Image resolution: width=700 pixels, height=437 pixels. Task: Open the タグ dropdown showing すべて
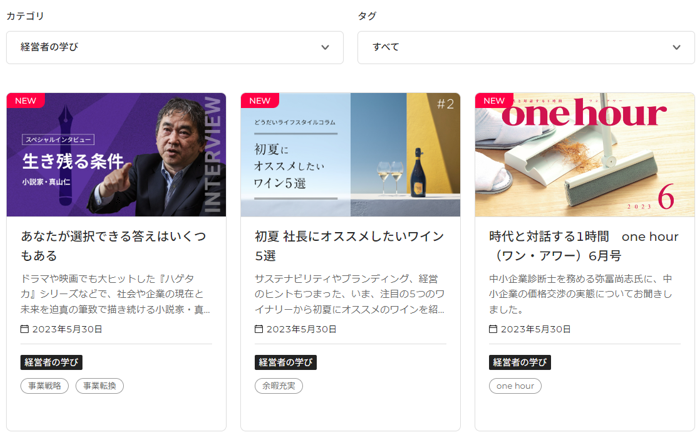click(x=525, y=47)
